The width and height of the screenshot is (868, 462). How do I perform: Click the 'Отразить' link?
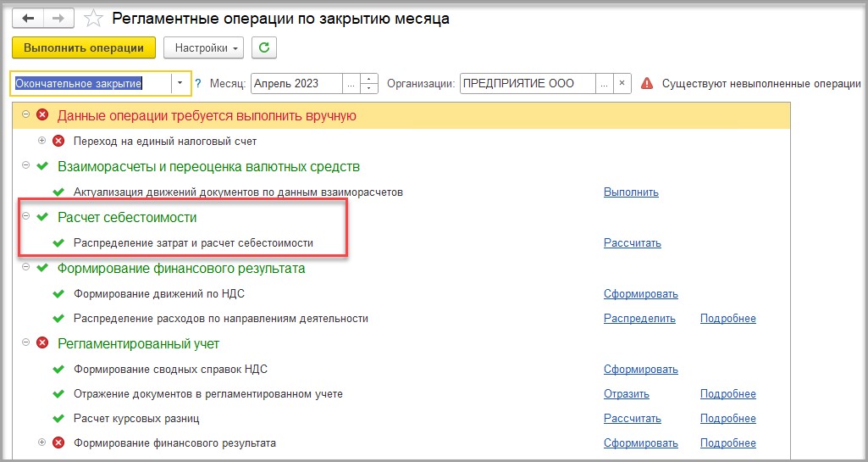(626, 394)
